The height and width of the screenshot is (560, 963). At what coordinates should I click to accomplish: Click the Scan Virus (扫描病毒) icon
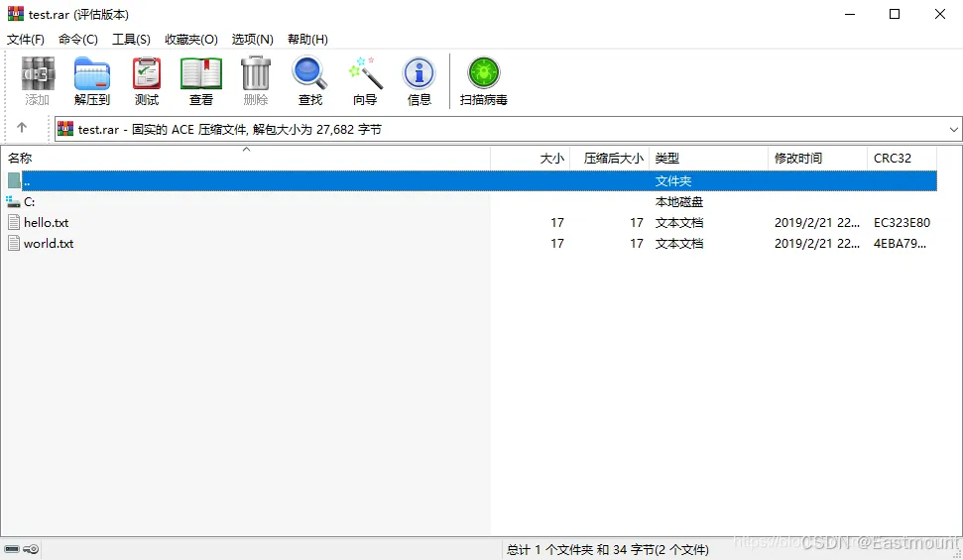tap(484, 73)
